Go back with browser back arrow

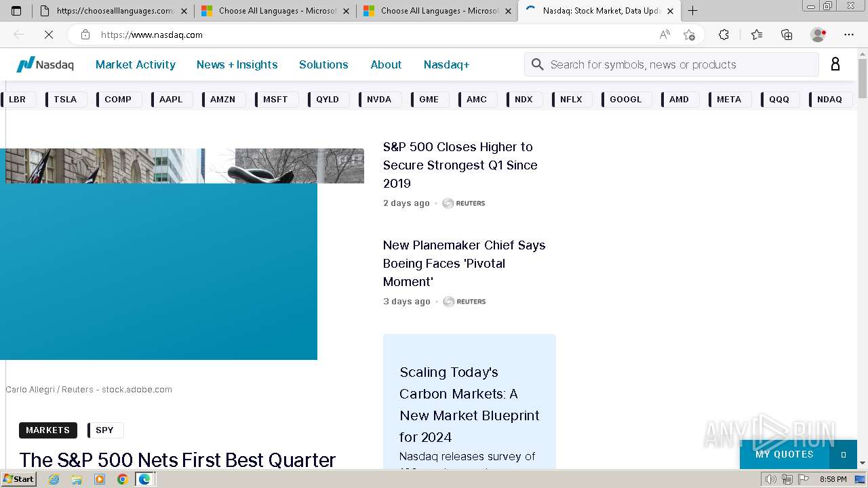pyautogui.click(x=19, y=35)
